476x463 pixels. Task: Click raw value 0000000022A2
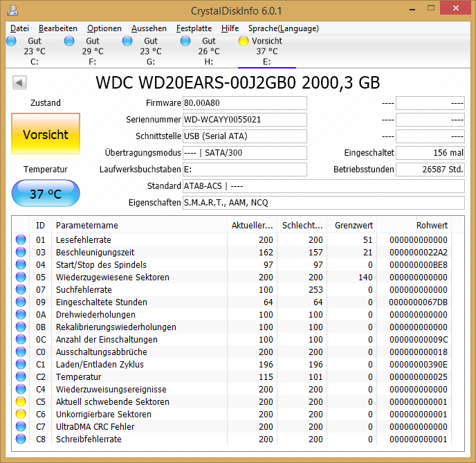pyautogui.click(x=419, y=253)
